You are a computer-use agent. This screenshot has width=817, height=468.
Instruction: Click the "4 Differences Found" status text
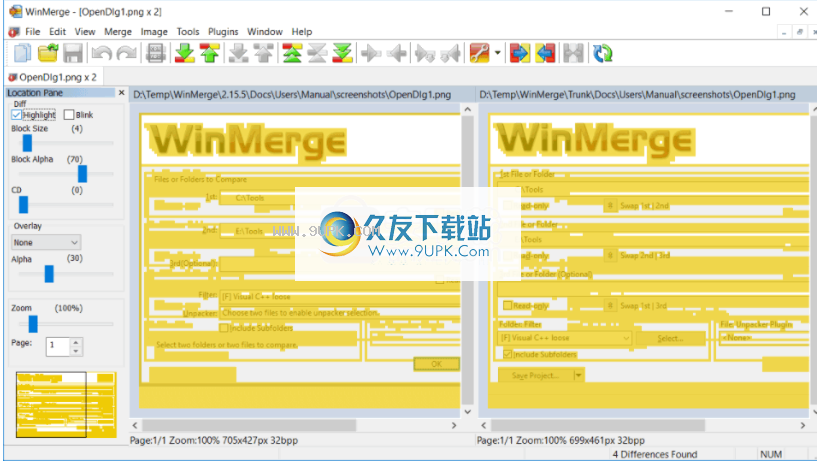tap(654, 454)
